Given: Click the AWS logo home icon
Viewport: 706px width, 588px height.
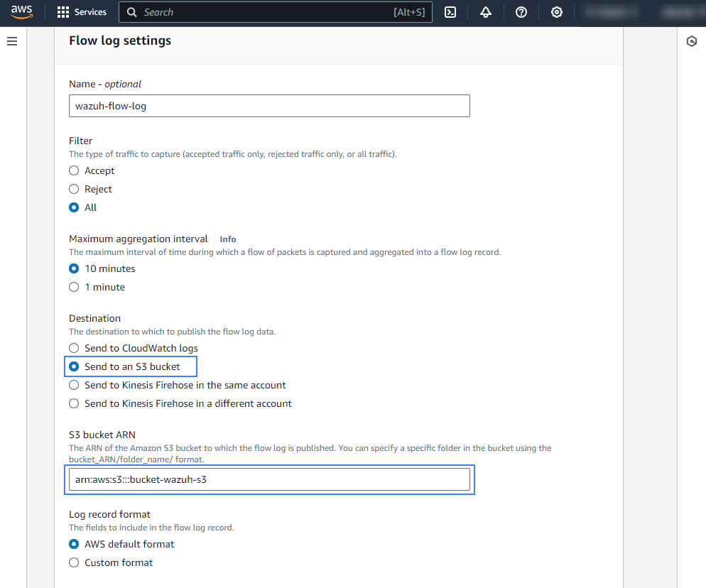Looking at the screenshot, I should 21,12.
